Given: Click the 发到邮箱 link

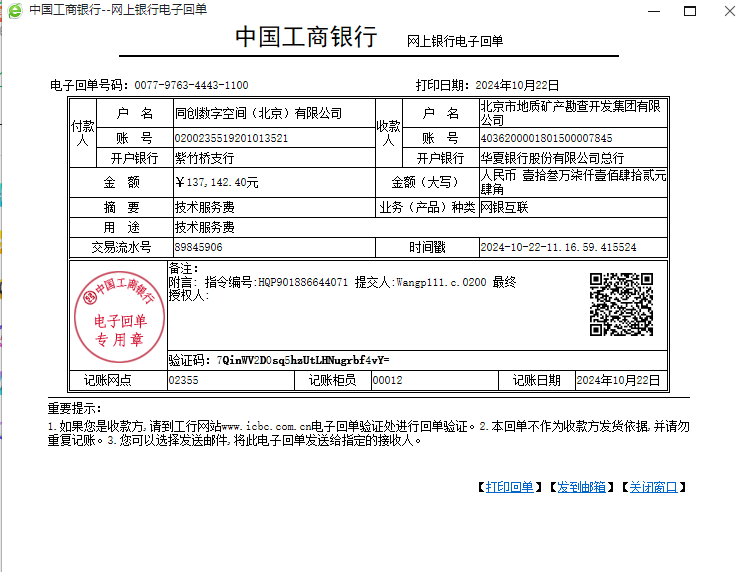Looking at the screenshot, I should [x=581, y=487].
